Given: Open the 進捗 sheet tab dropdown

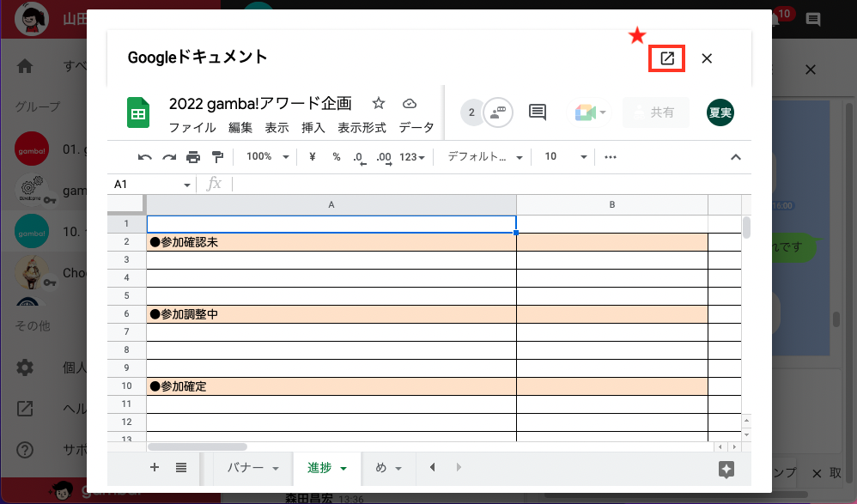Looking at the screenshot, I should pos(343,469).
